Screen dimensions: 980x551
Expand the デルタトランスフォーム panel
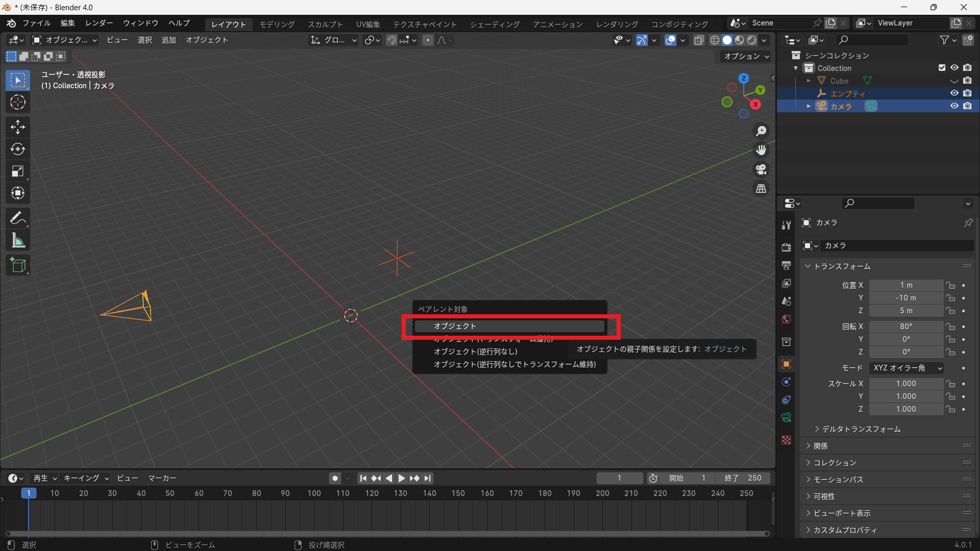coord(861,429)
